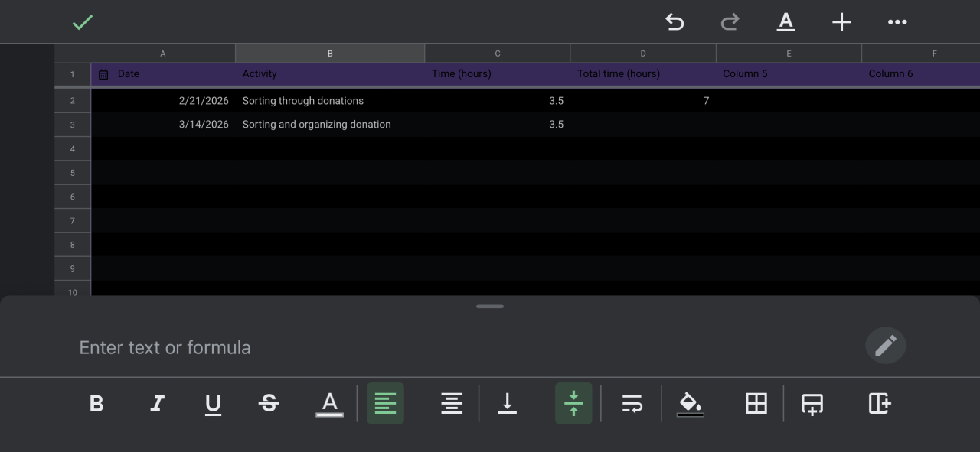Toggle italic formatting
The height and width of the screenshot is (452, 980).
tap(157, 403)
